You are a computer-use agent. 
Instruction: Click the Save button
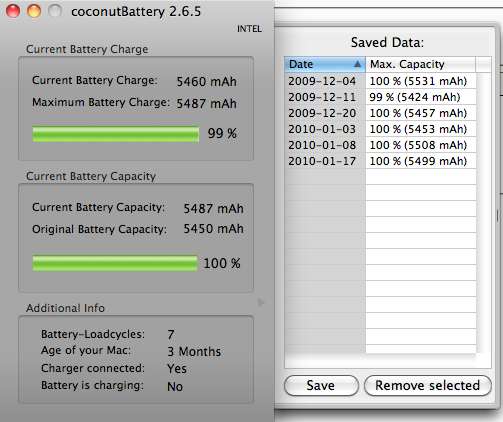[x=321, y=385]
